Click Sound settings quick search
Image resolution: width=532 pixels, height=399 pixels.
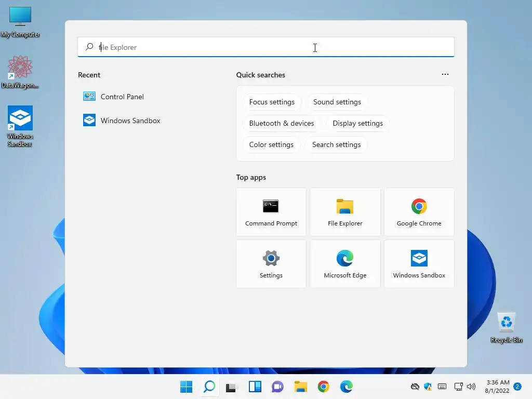click(x=337, y=102)
